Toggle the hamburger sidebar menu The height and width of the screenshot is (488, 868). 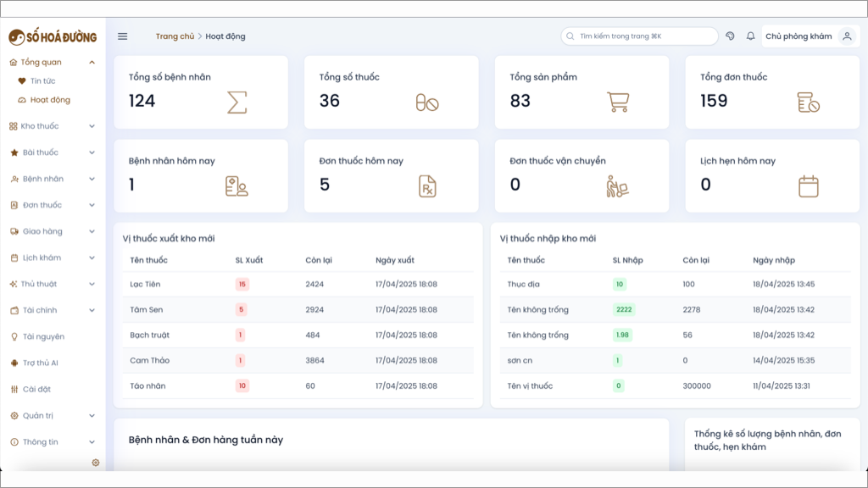pyautogui.click(x=122, y=36)
